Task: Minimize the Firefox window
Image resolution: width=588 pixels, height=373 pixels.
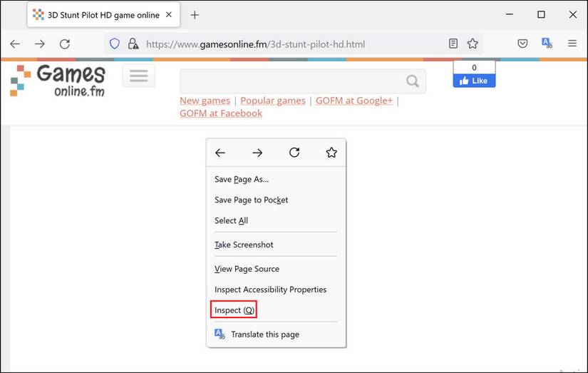Action: point(510,14)
